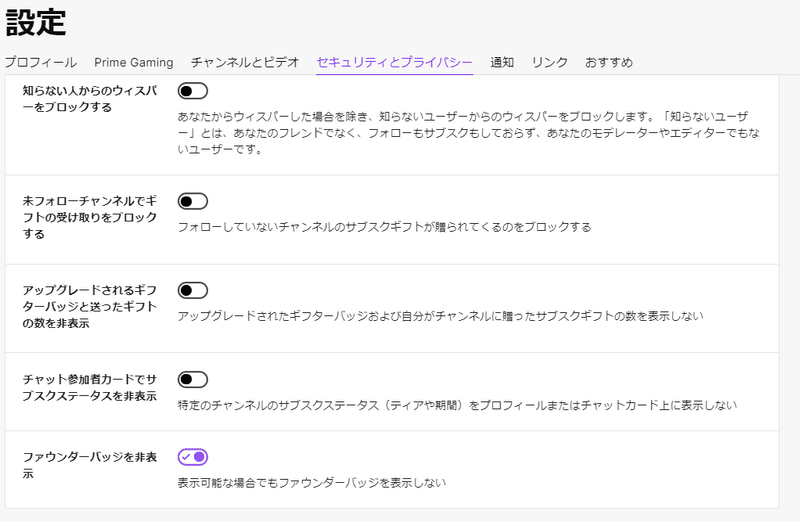Click description starting あなたからウィスパーした場合を除き
The width and height of the screenshot is (800, 522).
pyautogui.click(x=468, y=133)
